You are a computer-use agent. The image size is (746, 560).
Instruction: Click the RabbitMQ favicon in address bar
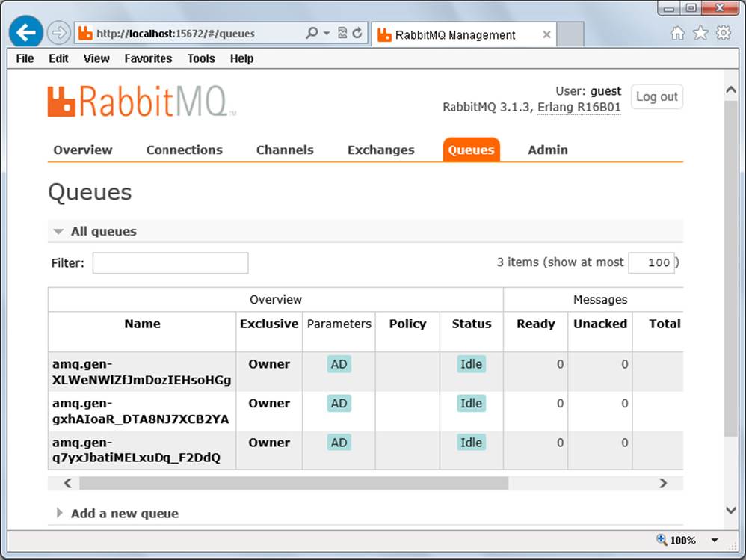click(x=86, y=34)
